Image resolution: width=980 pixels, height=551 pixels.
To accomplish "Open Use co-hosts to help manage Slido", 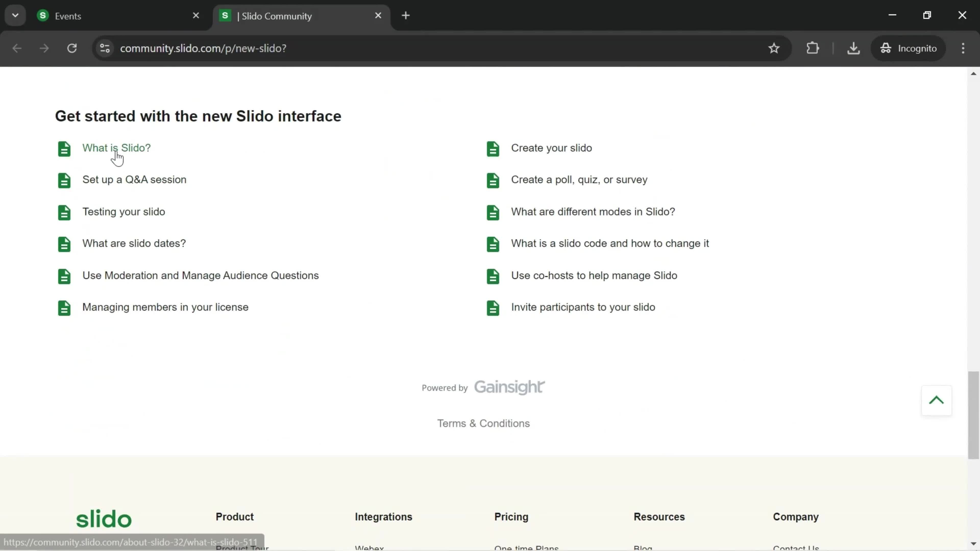I will tap(594, 276).
